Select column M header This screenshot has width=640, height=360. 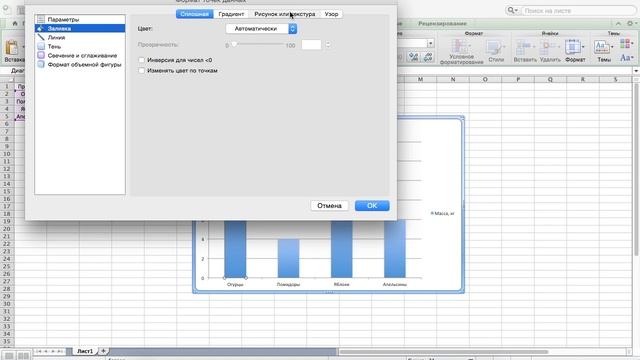(x=420, y=80)
